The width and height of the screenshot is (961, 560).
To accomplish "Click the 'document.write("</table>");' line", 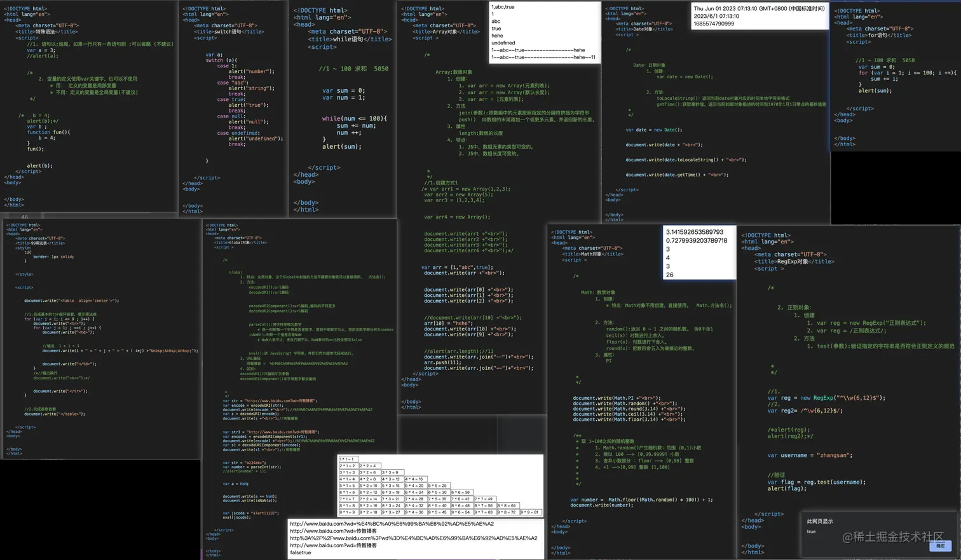I will pos(55,414).
